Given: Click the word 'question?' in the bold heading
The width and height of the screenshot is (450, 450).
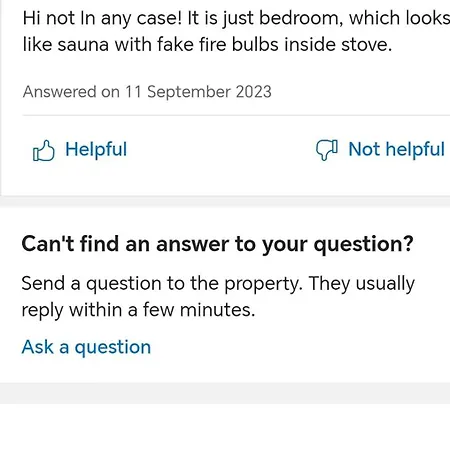Looking at the screenshot, I should click(x=364, y=245).
